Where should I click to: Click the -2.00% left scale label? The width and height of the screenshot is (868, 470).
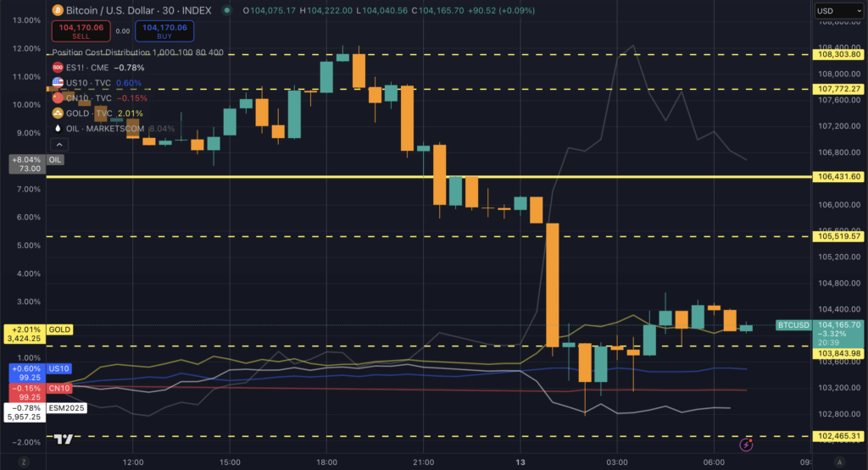coord(26,442)
